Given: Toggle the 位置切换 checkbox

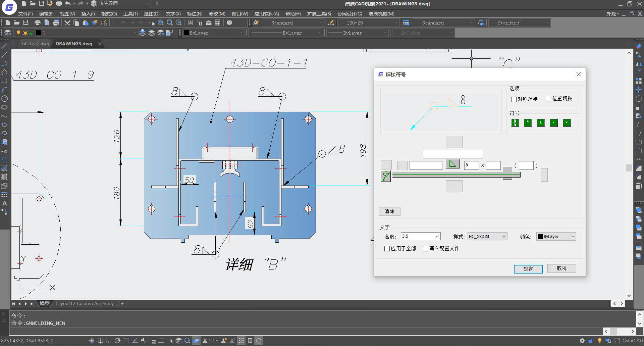Looking at the screenshot, I should 548,99.
